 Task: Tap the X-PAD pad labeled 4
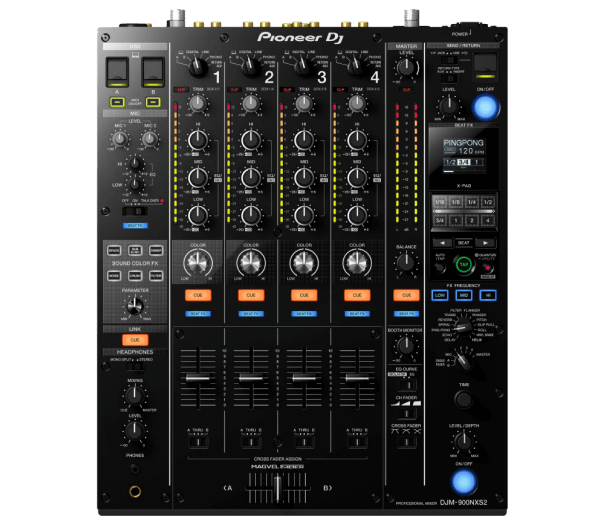pos(488,221)
